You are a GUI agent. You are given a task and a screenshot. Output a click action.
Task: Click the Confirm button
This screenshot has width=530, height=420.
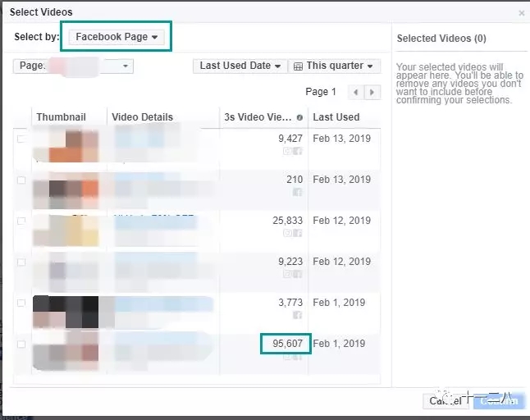tap(500, 401)
